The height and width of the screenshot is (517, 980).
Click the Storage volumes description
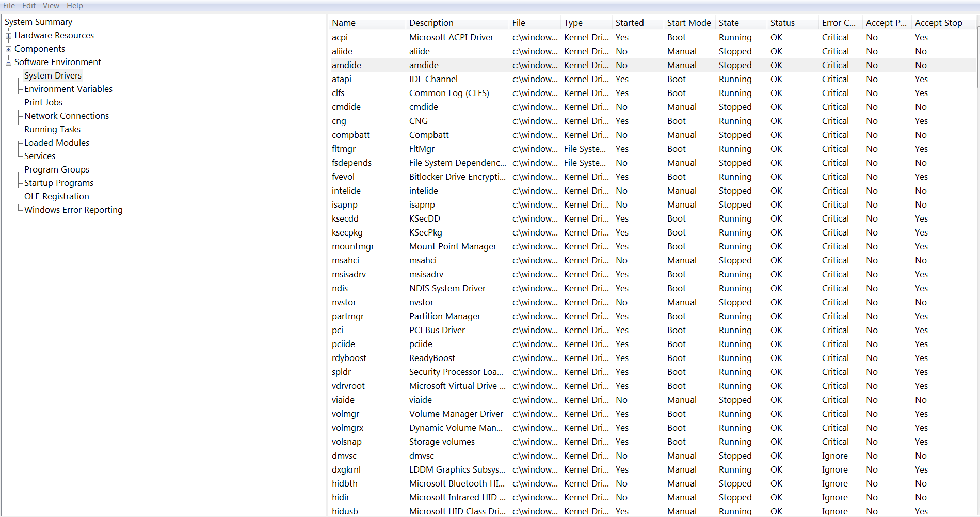pyautogui.click(x=442, y=442)
